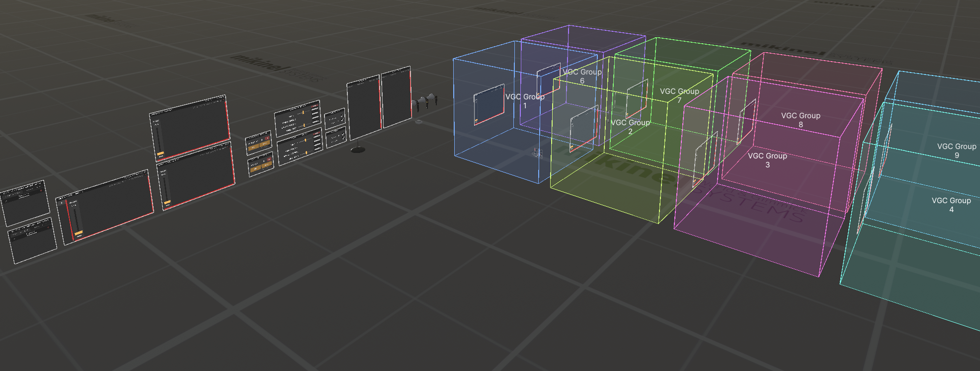The width and height of the screenshot is (980, 371).
Task: Click the small screen inside VGC Group 1
Action: tap(489, 105)
